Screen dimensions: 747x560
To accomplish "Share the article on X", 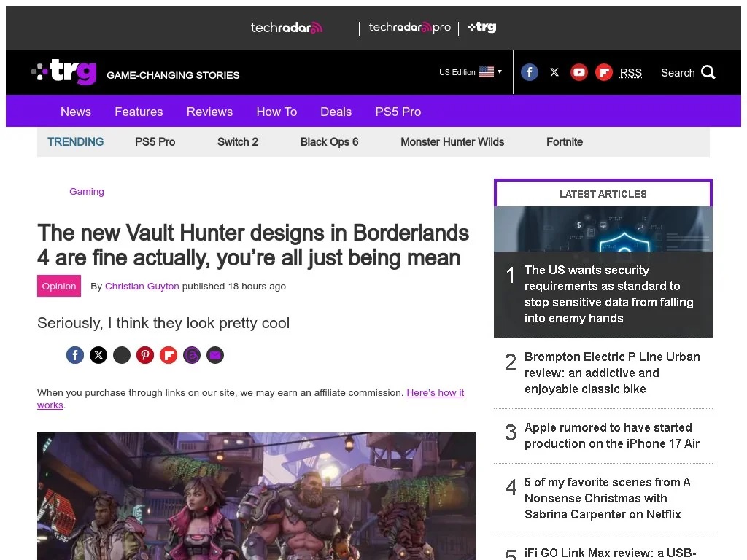I will (98, 355).
